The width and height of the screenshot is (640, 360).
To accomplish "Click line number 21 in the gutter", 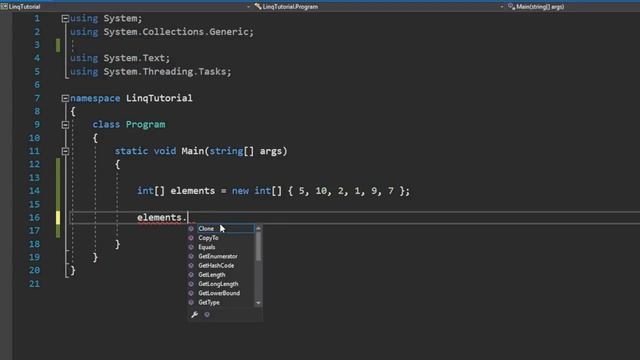I will click(x=34, y=284).
